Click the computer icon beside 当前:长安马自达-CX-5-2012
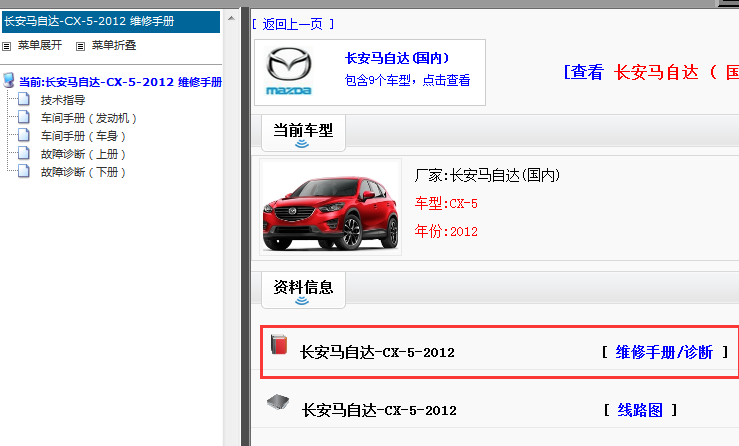Viewport: 739px width, 446px height. (8, 80)
